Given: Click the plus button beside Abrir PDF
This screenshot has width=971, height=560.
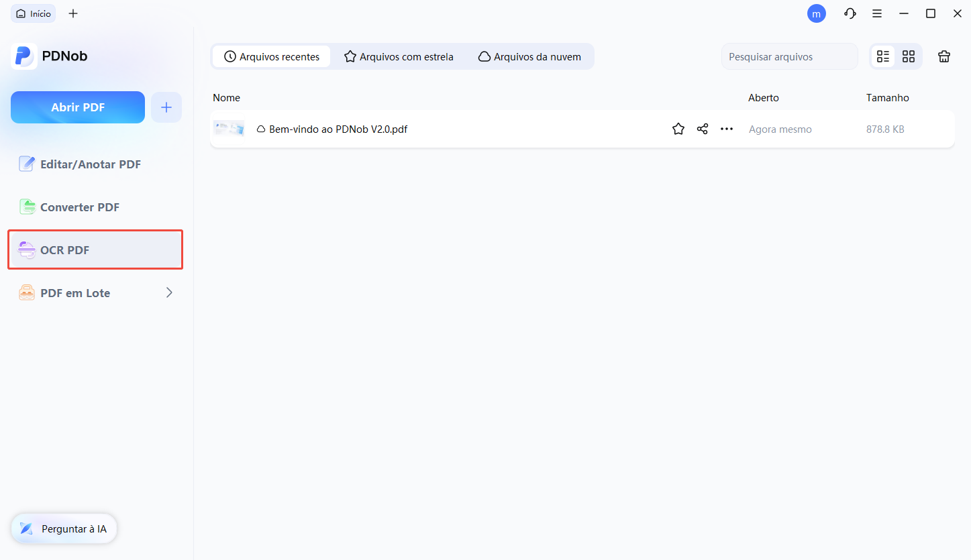Looking at the screenshot, I should pyautogui.click(x=166, y=107).
